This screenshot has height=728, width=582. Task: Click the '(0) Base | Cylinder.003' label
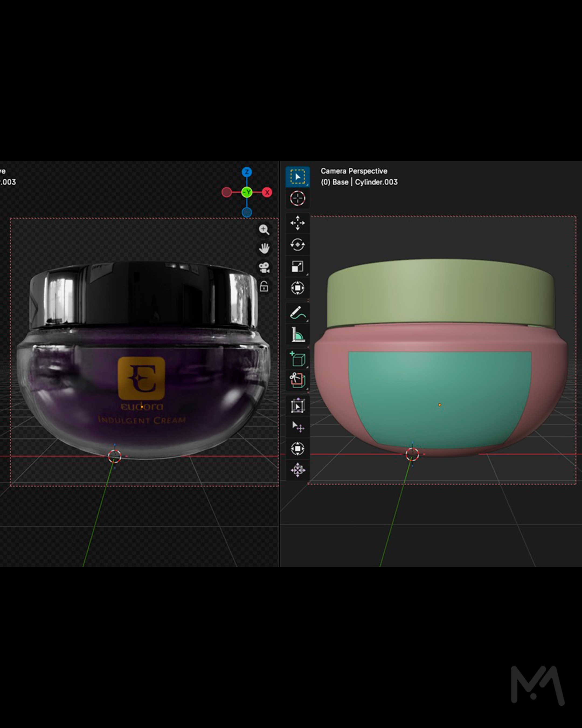[x=359, y=182]
